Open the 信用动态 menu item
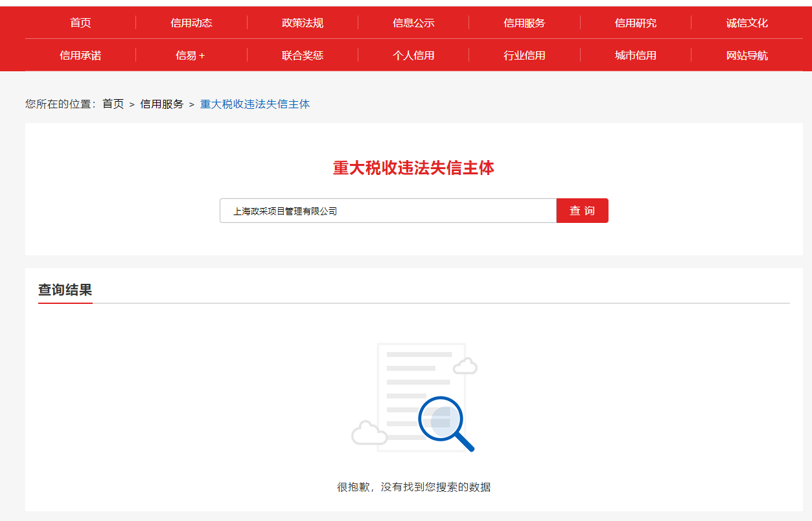This screenshot has width=812, height=521. pos(191,23)
